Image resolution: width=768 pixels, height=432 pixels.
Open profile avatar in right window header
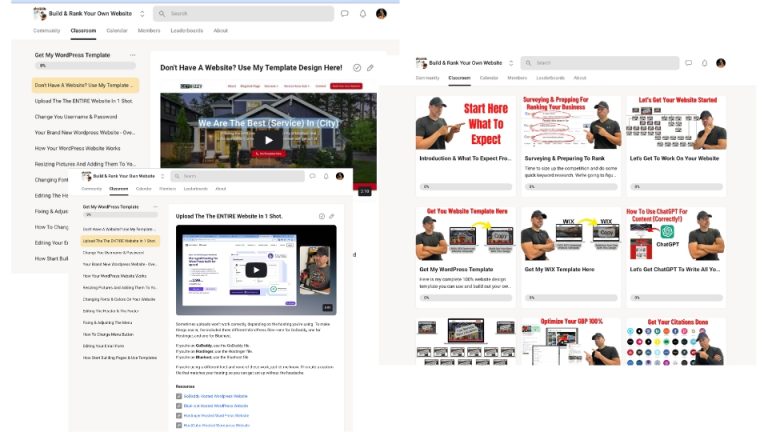click(x=720, y=63)
